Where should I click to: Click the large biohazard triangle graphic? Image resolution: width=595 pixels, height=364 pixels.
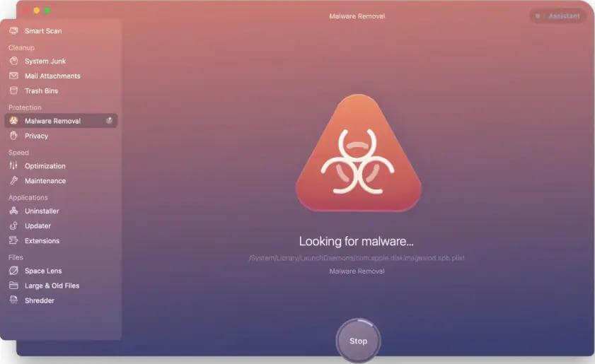[x=358, y=155]
